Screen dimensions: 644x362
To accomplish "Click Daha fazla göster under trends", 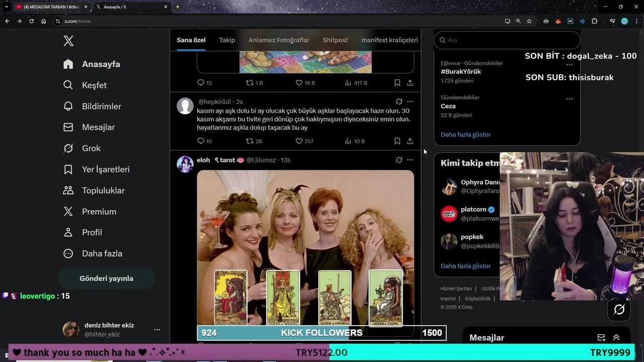I will click(x=466, y=135).
